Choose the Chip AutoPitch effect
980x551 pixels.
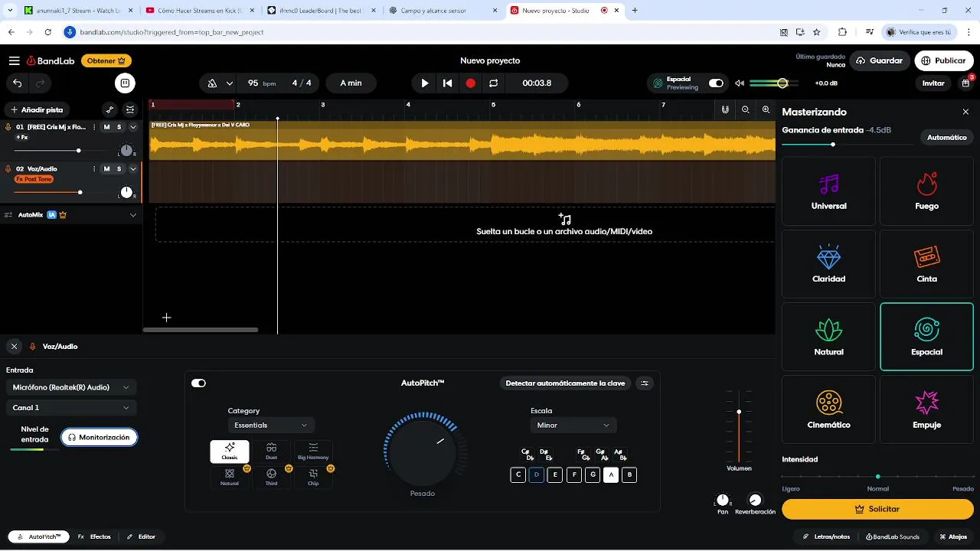pos(313,478)
